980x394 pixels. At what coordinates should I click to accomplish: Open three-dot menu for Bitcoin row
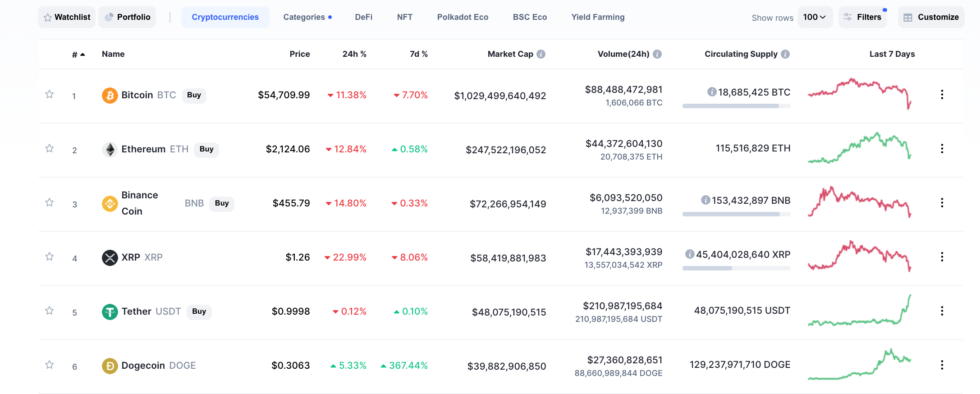point(942,94)
